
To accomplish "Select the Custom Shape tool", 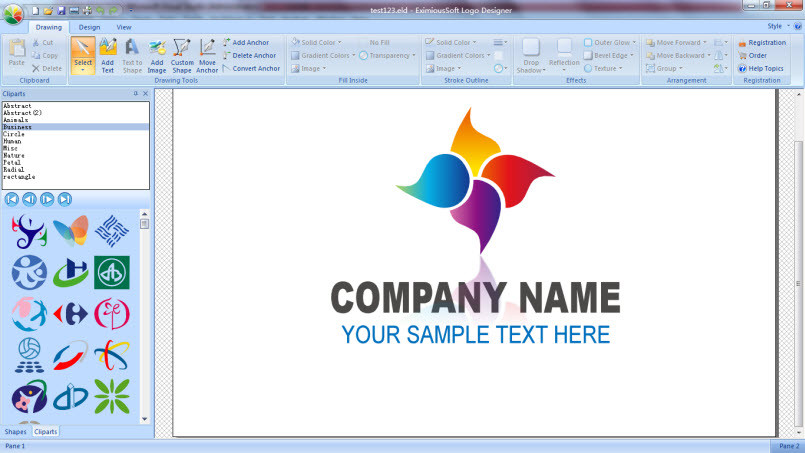I will 182,55.
